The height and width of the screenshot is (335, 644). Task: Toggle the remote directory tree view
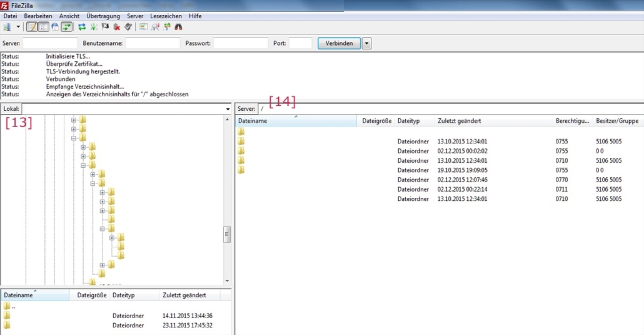[54, 27]
